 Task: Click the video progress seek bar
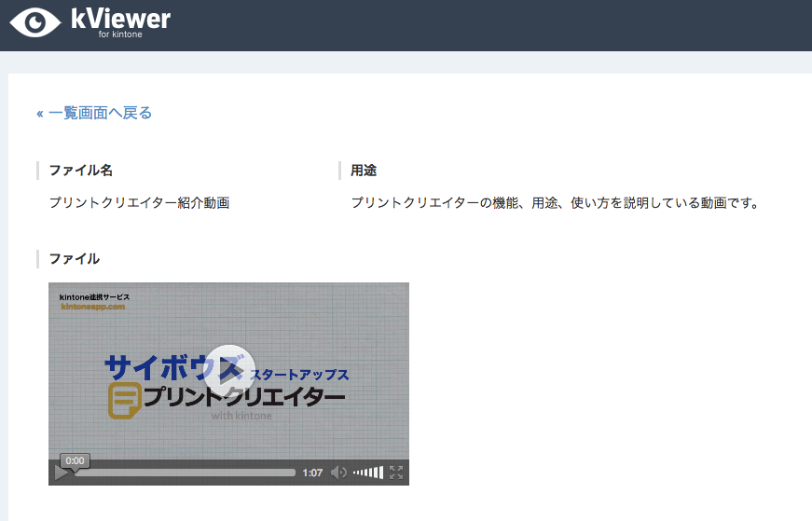pyautogui.click(x=185, y=473)
